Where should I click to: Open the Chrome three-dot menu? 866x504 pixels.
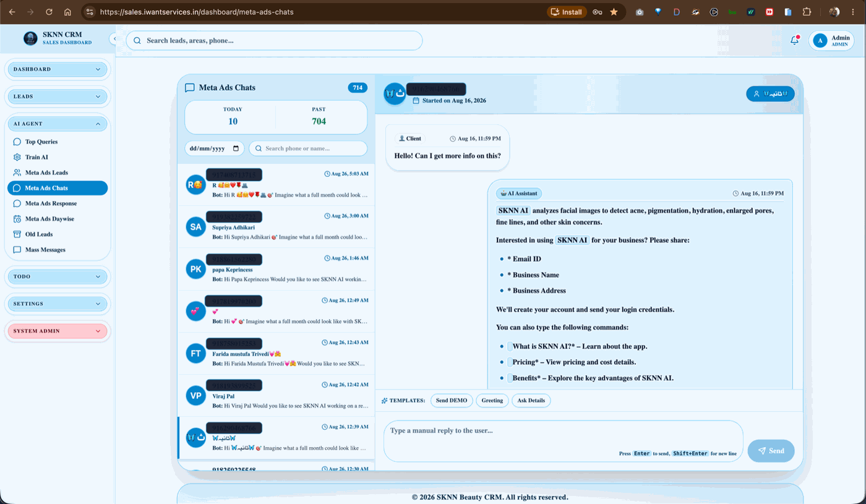(854, 12)
